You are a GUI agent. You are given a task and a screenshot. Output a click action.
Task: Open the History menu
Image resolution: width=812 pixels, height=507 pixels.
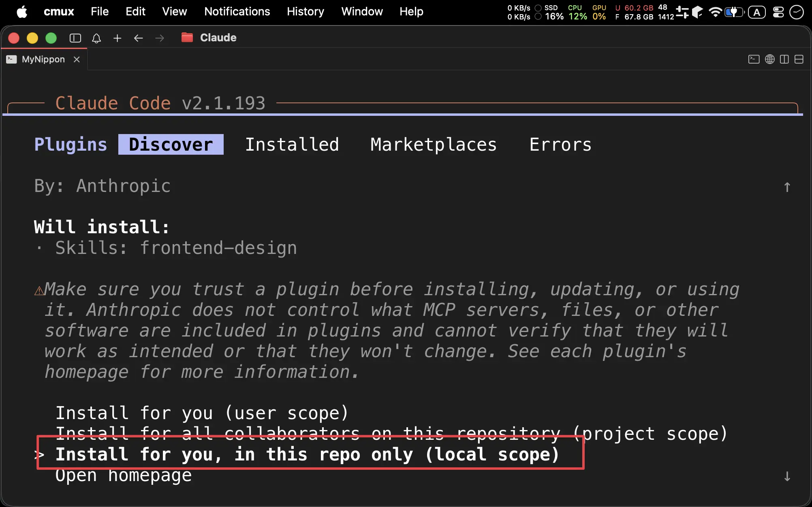(x=306, y=11)
